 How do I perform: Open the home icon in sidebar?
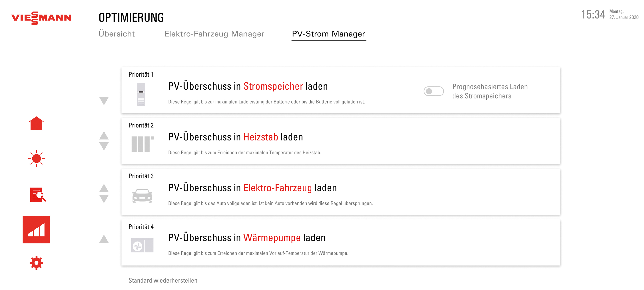[36, 123]
